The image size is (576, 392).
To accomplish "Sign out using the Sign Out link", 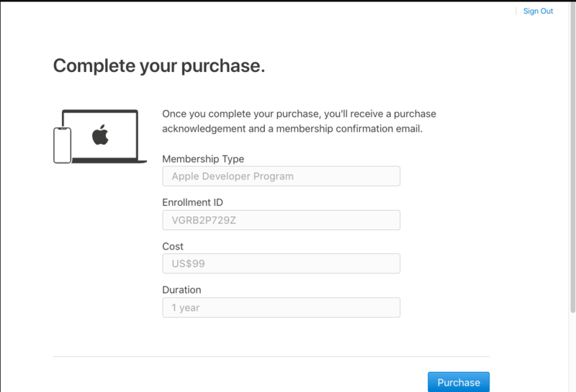I will 538,11.
